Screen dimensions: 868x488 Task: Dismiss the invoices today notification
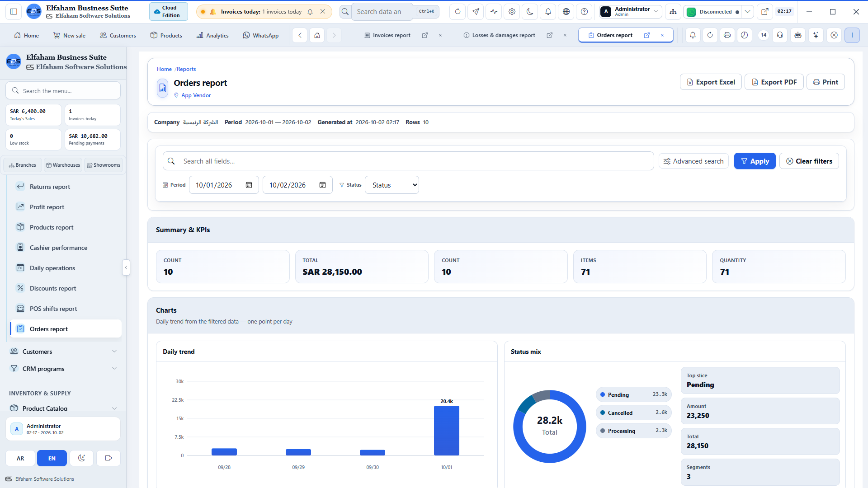[323, 12]
